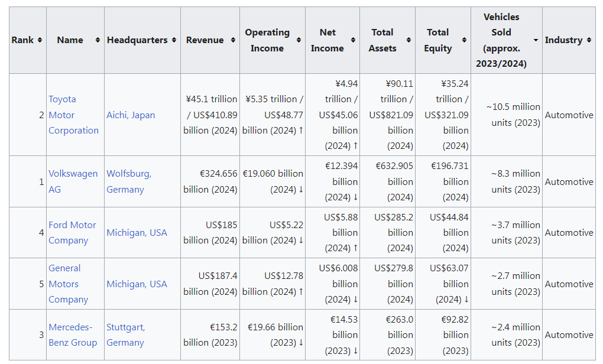This screenshot has width=603, height=364.
Task: Sort by Total Equity arrows
Action: 464,40
